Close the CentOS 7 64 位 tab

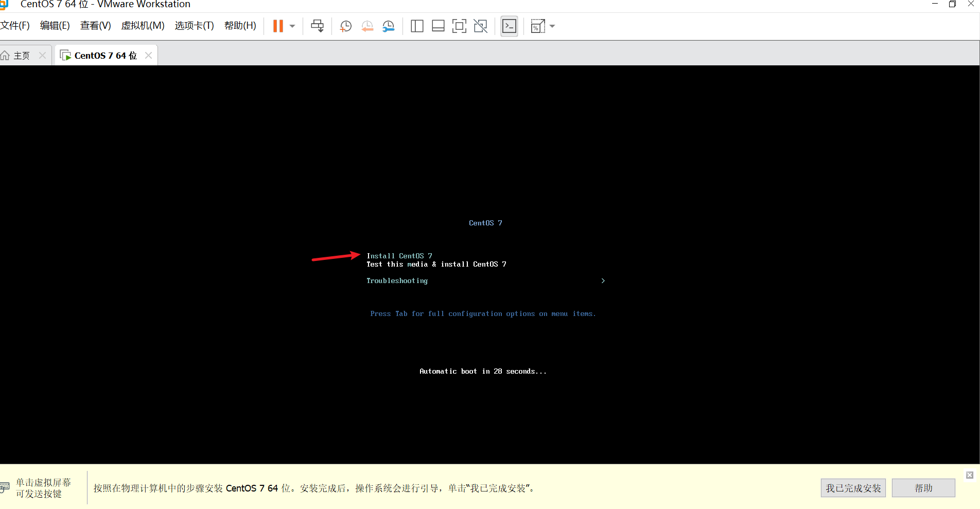tap(149, 55)
